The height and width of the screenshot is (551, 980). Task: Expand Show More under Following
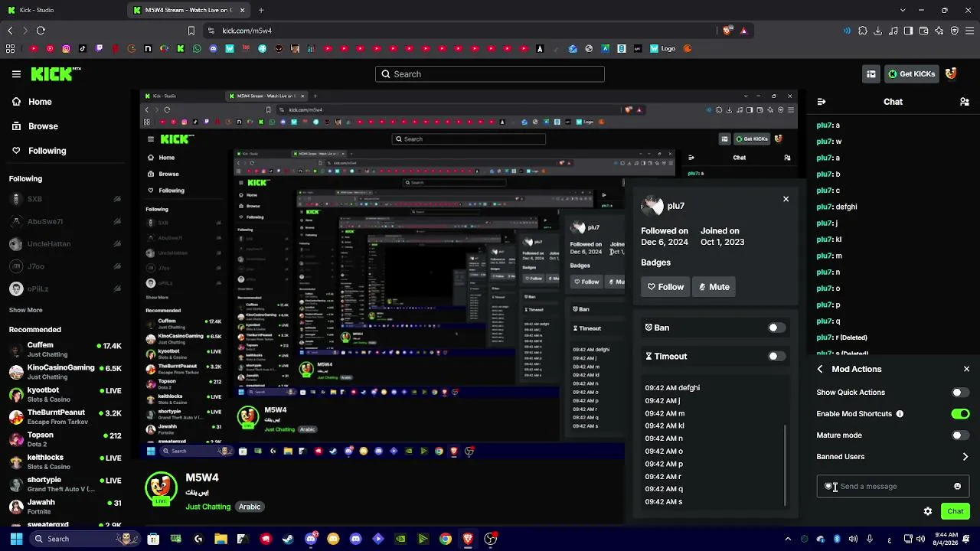25,310
